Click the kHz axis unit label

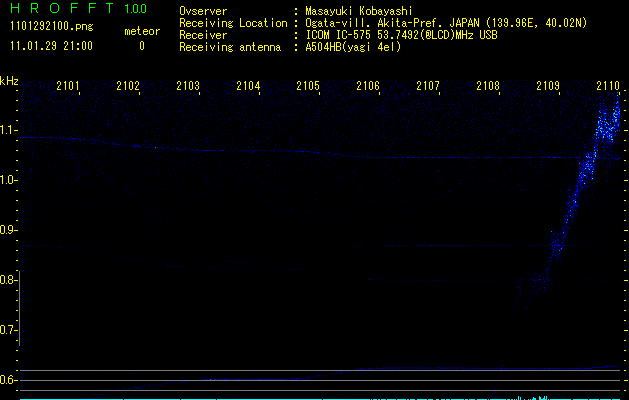click(9, 81)
